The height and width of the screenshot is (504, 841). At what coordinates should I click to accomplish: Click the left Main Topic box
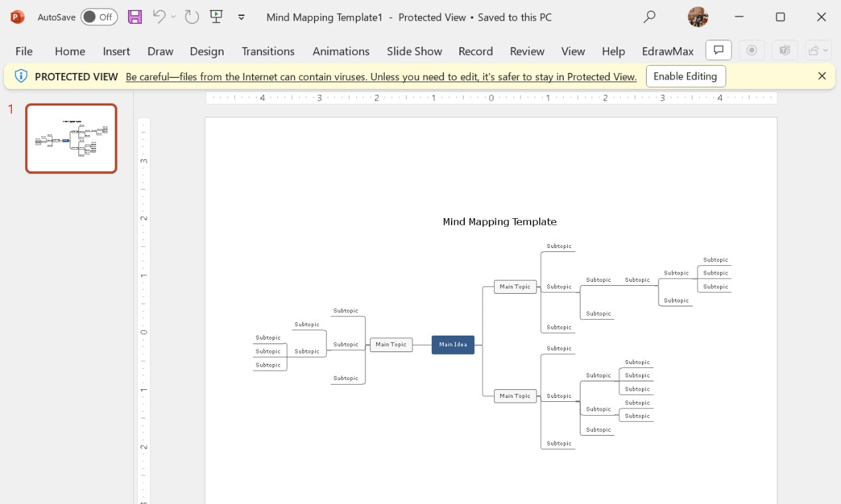point(391,345)
